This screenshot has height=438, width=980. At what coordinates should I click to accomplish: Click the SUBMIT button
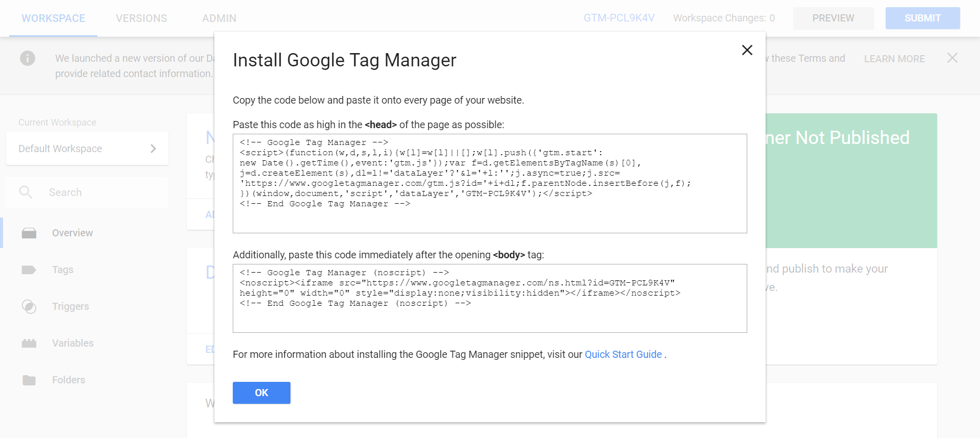point(922,18)
